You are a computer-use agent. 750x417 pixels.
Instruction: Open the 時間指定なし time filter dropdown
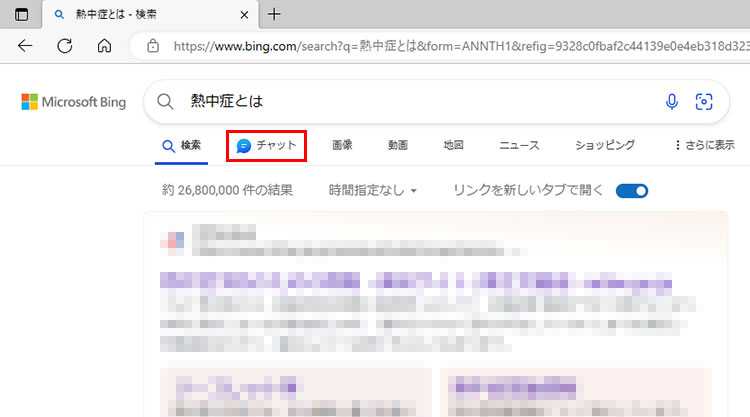pos(373,190)
